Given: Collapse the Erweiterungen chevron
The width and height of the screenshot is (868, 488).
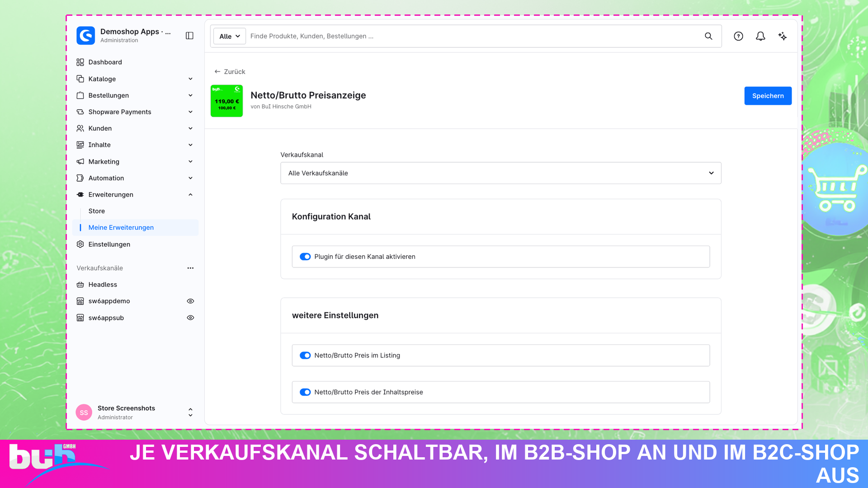Looking at the screenshot, I should pos(190,195).
